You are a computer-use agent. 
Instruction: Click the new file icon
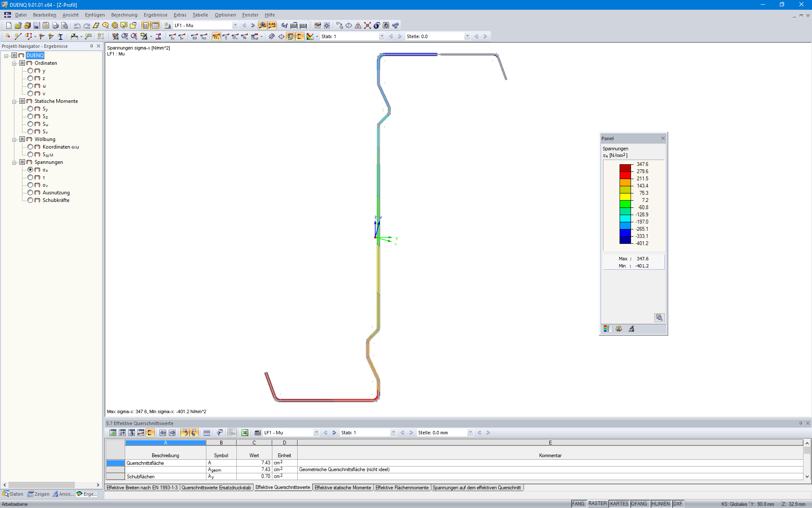coord(8,25)
